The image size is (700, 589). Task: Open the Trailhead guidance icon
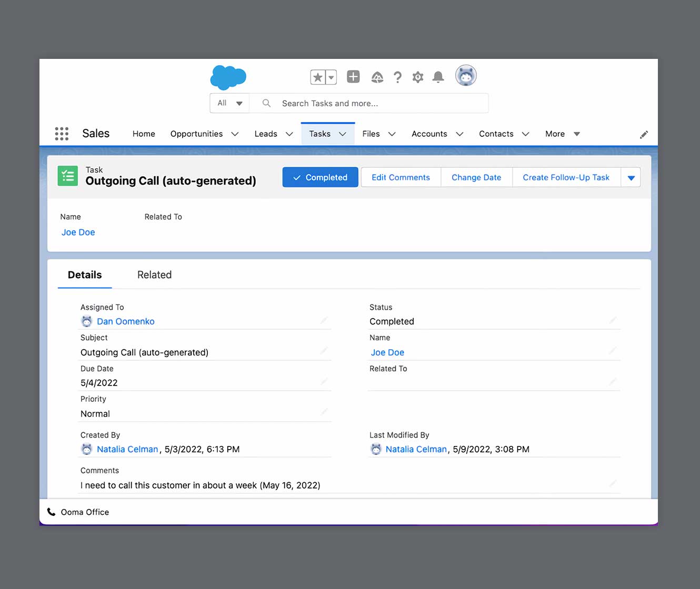click(x=377, y=77)
